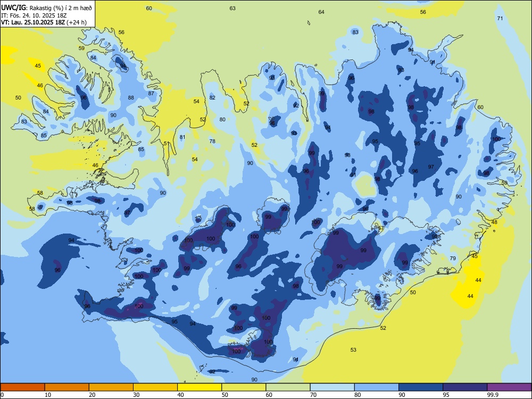This screenshot has height=399, width=532.
Task: Click the map value '71' at the northeast corner
Action: tap(500, 18)
